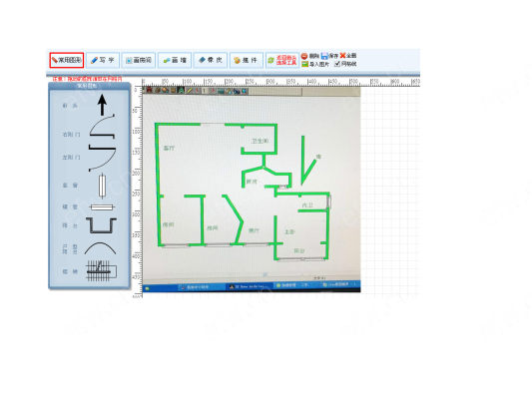Select the 橡皮 eraser tool
The image size is (532, 399).
pyautogui.click(x=211, y=60)
